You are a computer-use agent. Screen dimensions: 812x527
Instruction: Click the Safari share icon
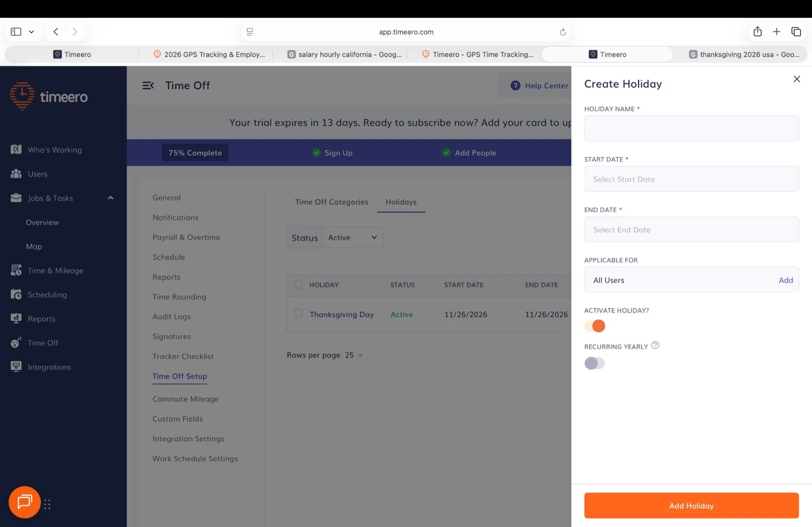pyautogui.click(x=757, y=31)
